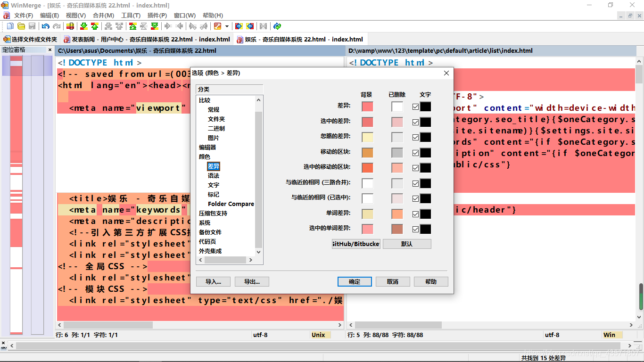The height and width of the screenshot is (362, 644).
Task: Reset colors with the 默认 button
Action: click(407, 244)
